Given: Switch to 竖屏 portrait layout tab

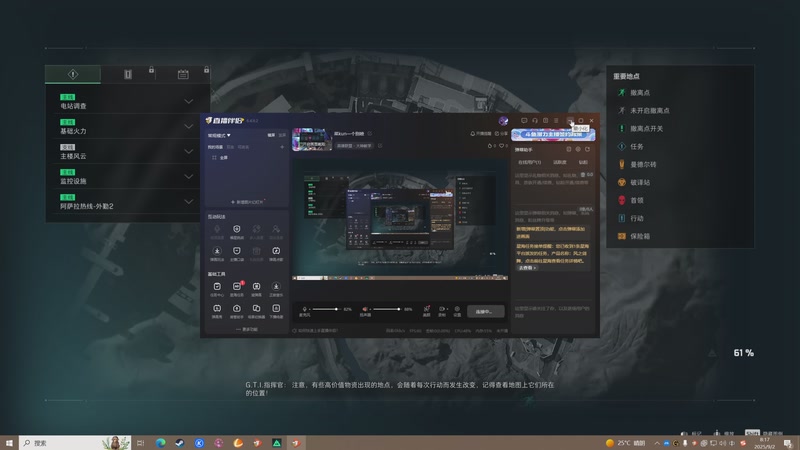Looking at the screenshot, I should pos(282,135).
